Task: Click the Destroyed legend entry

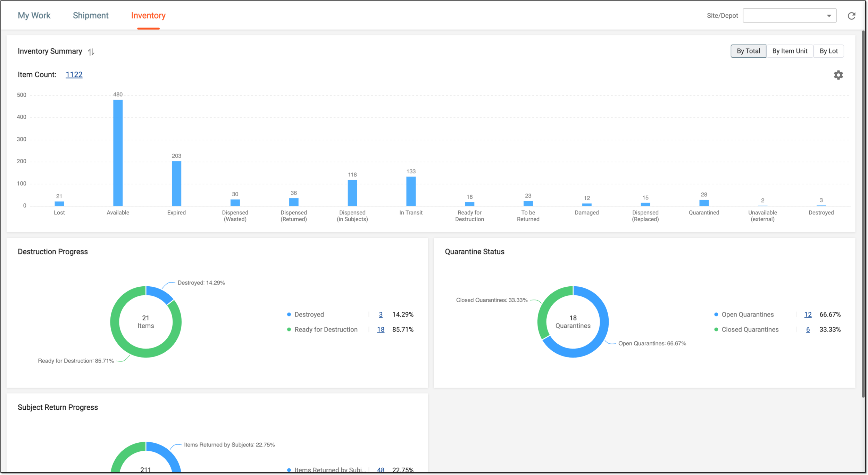Action: (306, 314)
